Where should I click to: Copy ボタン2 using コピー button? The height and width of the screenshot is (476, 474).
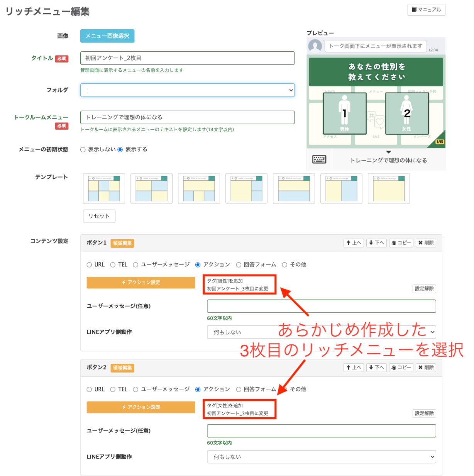pyautogui.click(x=401, y=368)
